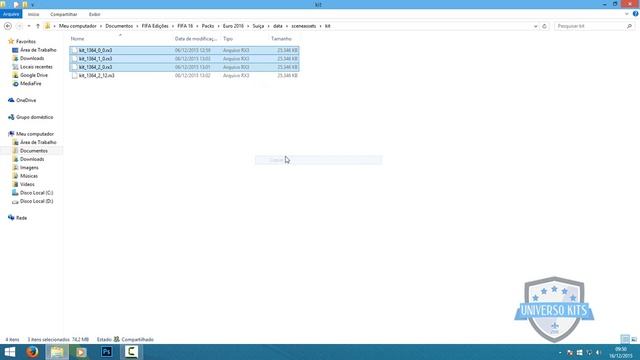640x360 pixels.
Task: Open Locais recentes in sidebar
Action: [x=36, y=67]
